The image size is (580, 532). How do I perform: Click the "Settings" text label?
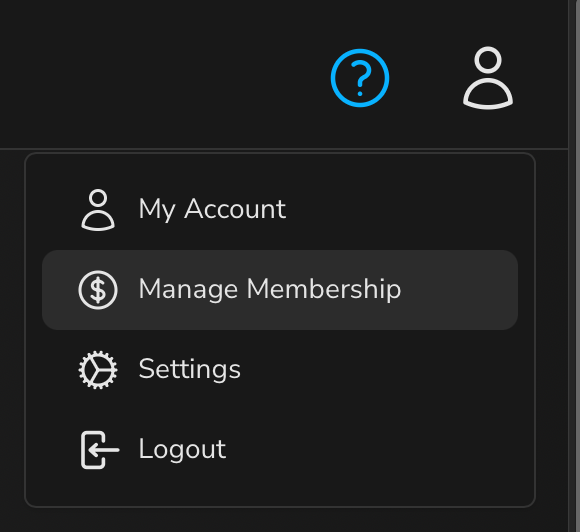189,369
